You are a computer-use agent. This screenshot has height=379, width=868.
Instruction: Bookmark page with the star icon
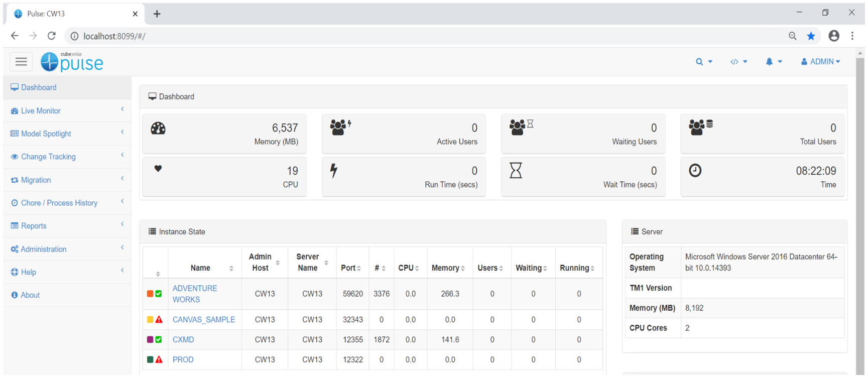pos(811,36)
